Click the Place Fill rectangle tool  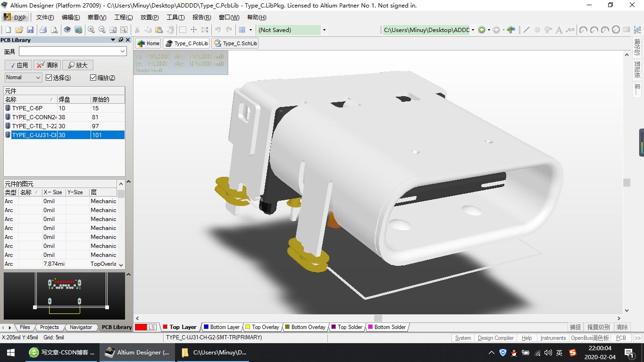(x=627, y=30)
